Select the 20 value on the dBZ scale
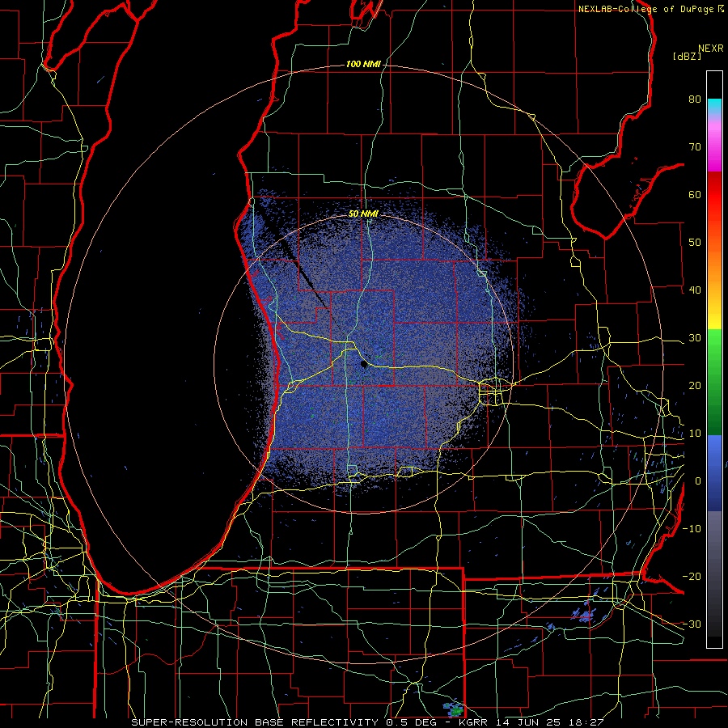Image resolution: width=728 pixels, height=728 pixels. [695, 386]
